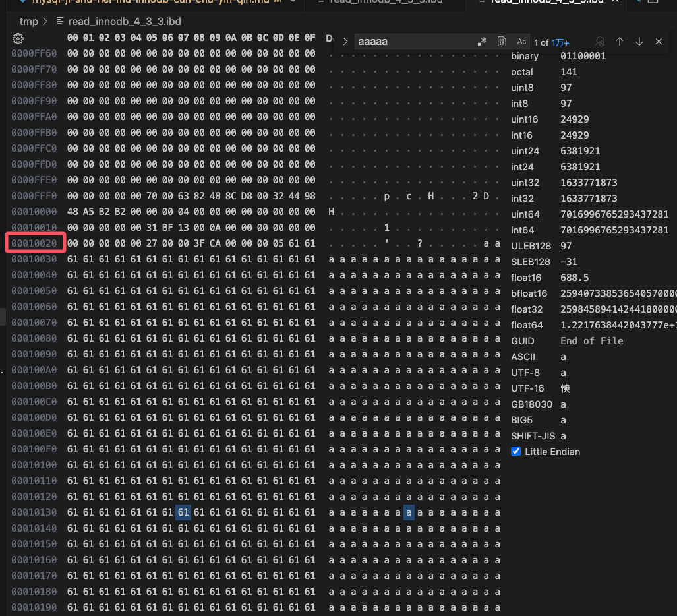The height and width of the screenshot is (616, 677).
Task: Expand replace field chevron in find widget
Action: point(345,42)
